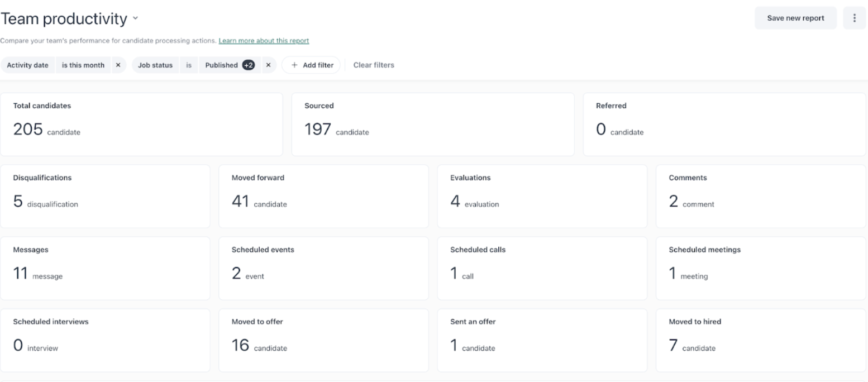This screenshot has height=382, width=868.
Task: Click Clear filters
Action: [374, 65]
